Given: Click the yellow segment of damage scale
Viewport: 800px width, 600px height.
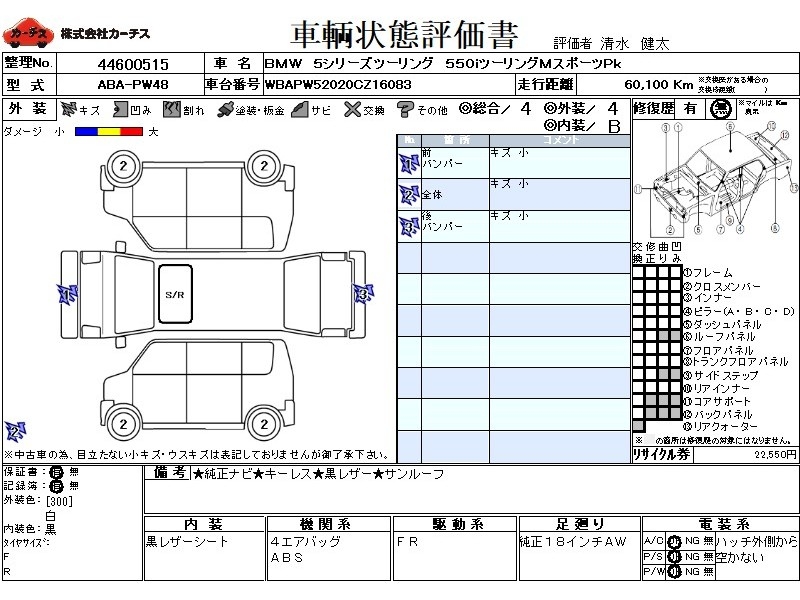Looking at the screenshot, I should point(109,132).
